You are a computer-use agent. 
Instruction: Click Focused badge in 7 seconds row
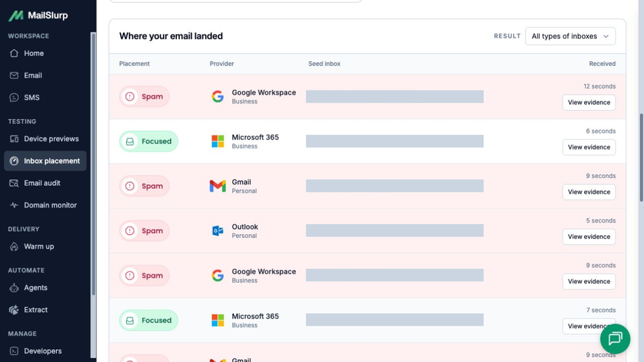[149, 320]
